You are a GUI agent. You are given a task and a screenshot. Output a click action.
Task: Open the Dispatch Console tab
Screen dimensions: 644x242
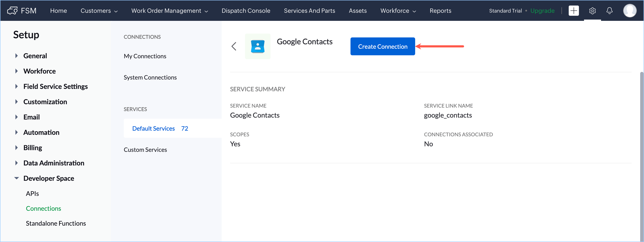pyautogui.click(x=246, y=11)
